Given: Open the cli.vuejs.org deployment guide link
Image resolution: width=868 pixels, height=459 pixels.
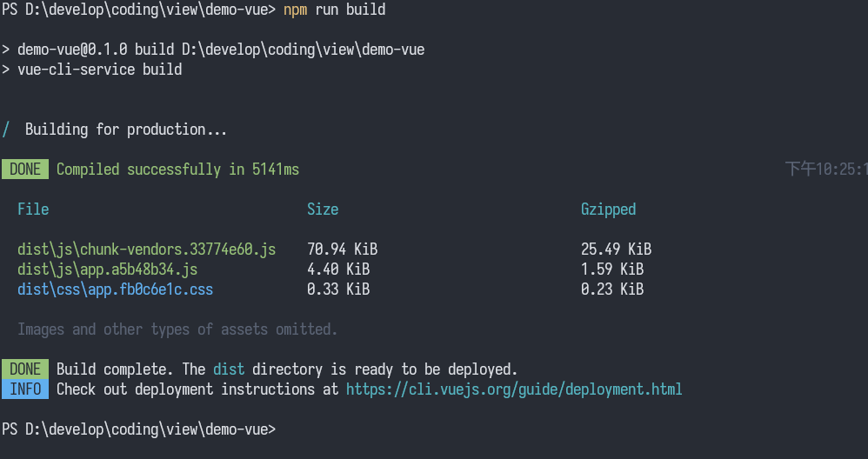Looking at the screenshot, I should coord(514,389).
